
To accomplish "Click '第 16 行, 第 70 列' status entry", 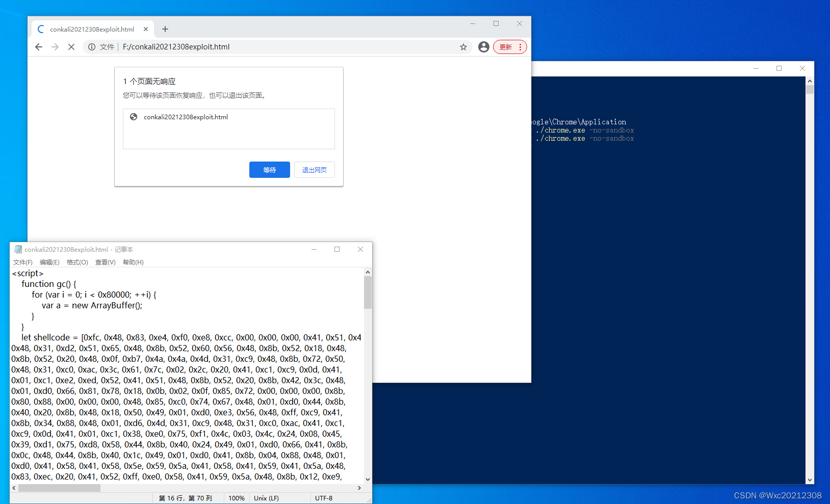I will 186,498.
